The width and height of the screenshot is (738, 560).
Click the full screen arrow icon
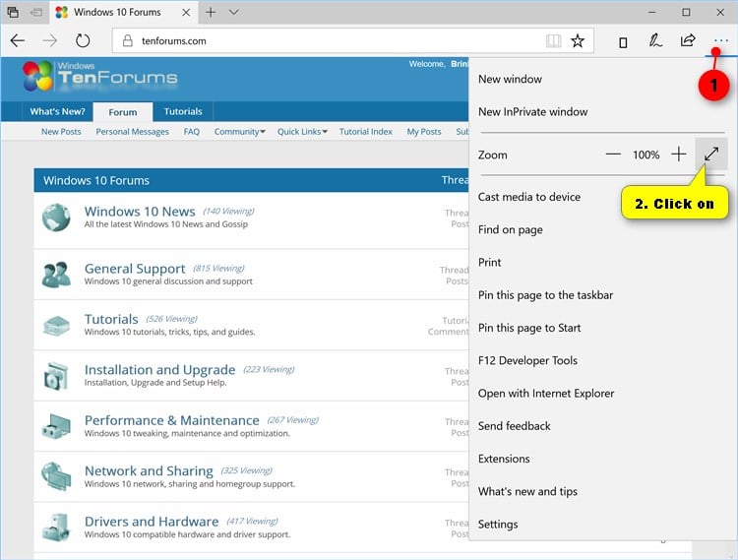(x=711, y=154)
